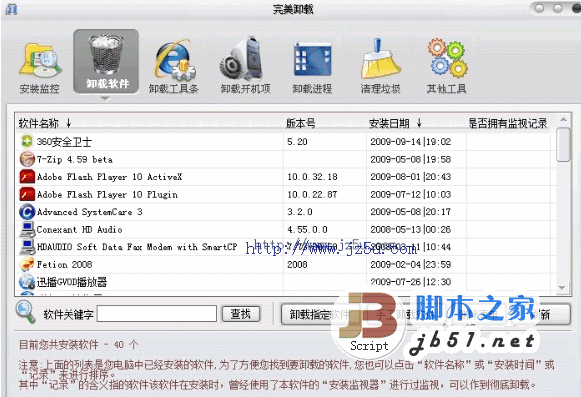581x397 pixels.
Task: Sort by 软件名称 column header
Action: pyautogui.click(x=44, y=123)
